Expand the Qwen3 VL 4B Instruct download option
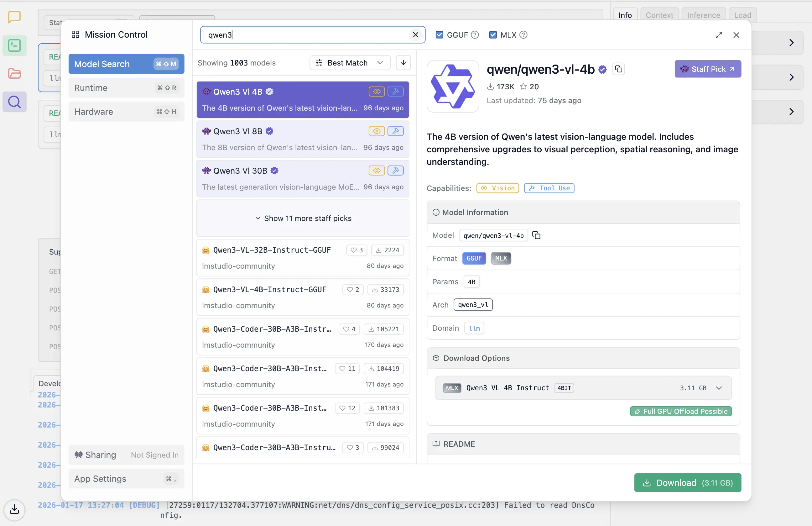This screenshot has height=526, width=812. (719, 388)
